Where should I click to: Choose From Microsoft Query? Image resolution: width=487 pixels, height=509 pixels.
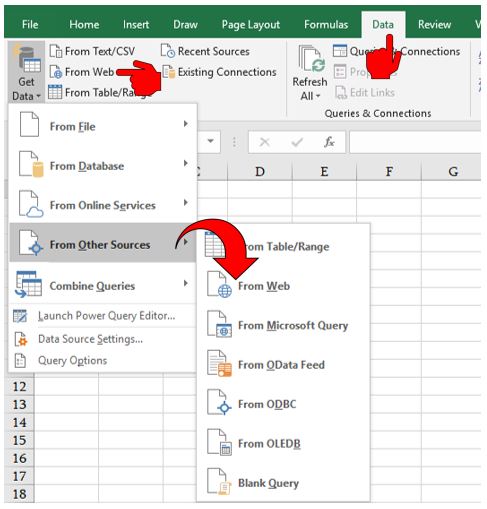coord(283,325)
